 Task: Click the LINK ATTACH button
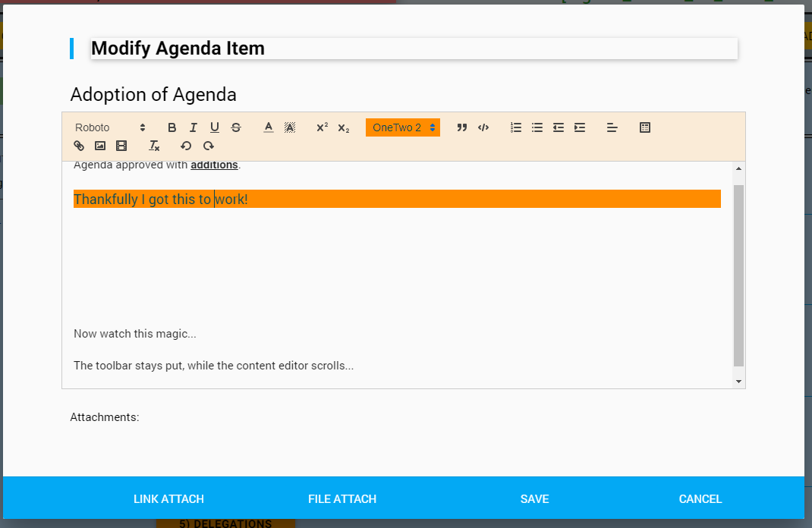168,499
